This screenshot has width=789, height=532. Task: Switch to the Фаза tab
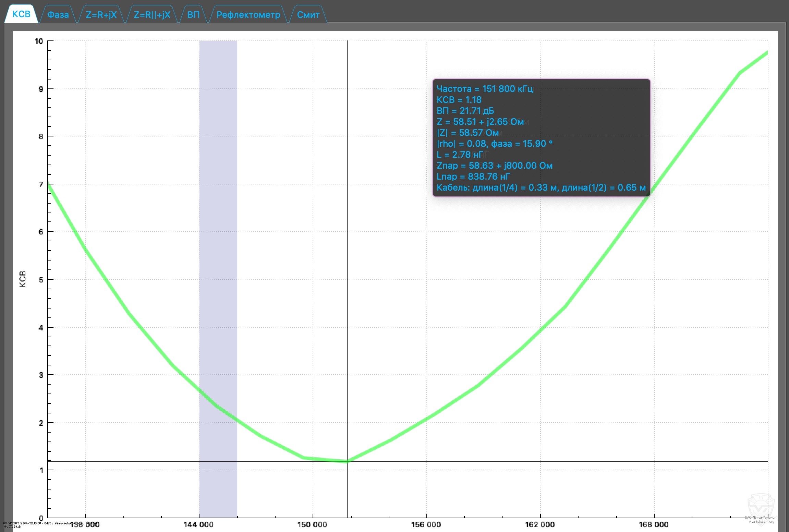click(58, 15)
